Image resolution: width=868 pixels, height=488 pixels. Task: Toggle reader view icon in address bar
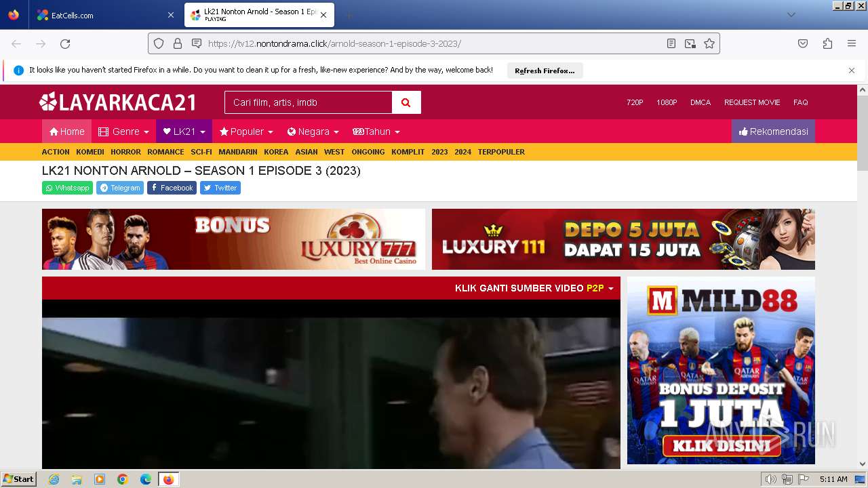click(x=671, y=43)
